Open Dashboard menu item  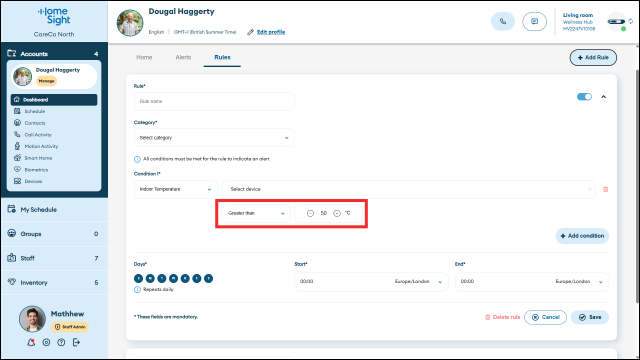click(x=54, y=100)
